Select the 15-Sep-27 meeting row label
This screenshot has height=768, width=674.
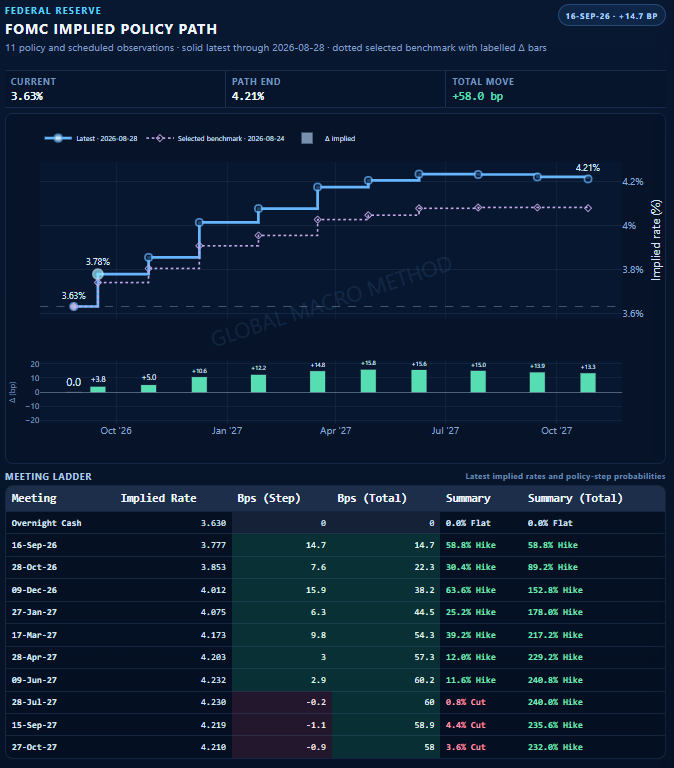coord(34,725)
